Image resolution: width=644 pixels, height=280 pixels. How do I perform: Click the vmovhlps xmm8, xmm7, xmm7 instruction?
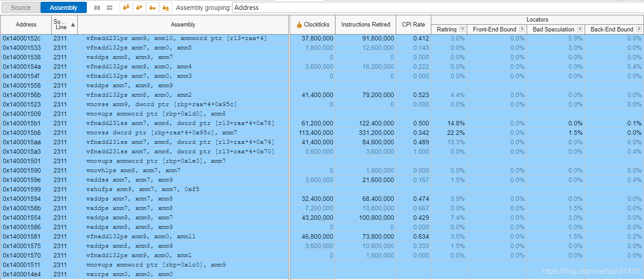coord(133,170)
